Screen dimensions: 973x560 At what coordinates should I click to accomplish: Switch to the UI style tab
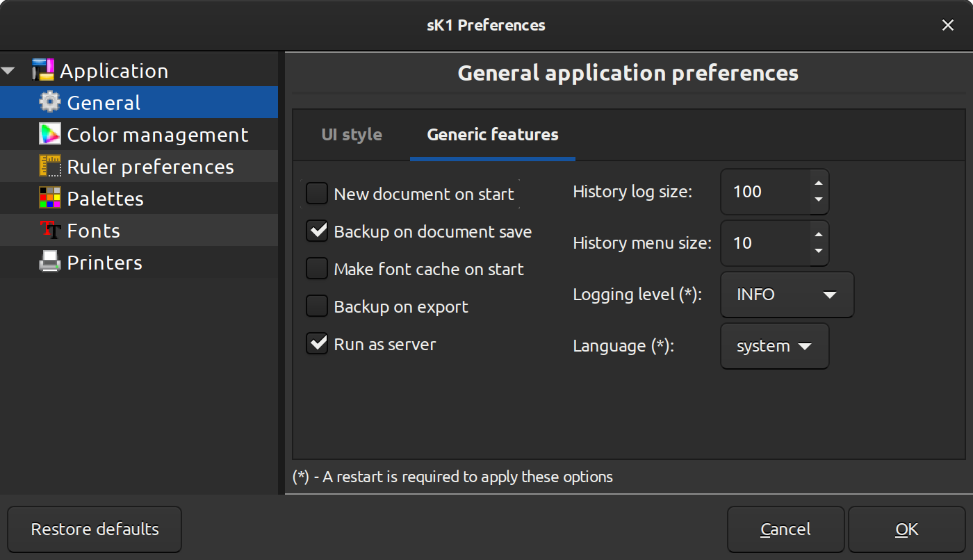[x=352, y=134]
